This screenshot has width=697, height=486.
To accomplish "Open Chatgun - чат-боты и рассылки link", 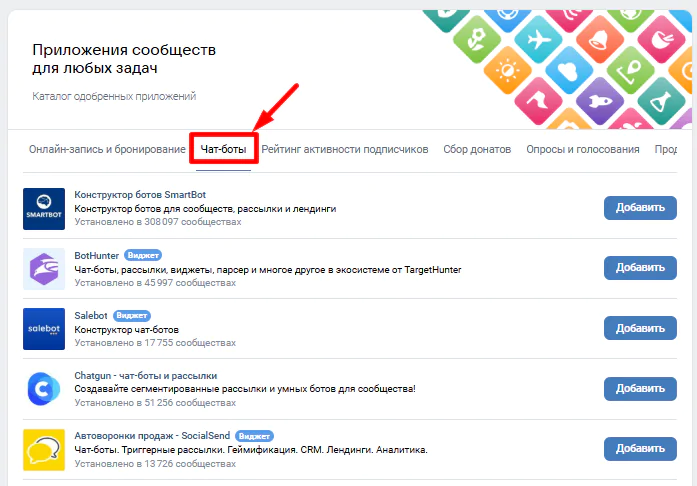I will 144,375.
